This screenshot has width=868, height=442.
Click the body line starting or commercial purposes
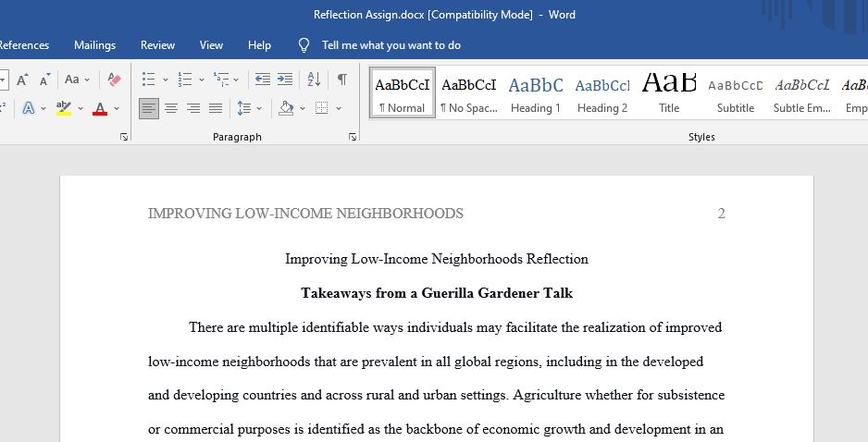[436, 429]
